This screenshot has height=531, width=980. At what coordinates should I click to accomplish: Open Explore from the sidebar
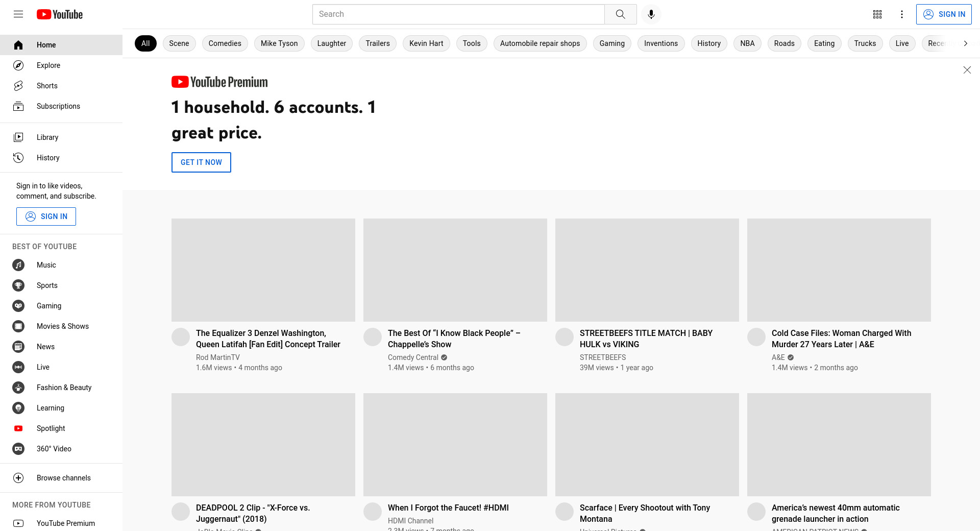61,65
